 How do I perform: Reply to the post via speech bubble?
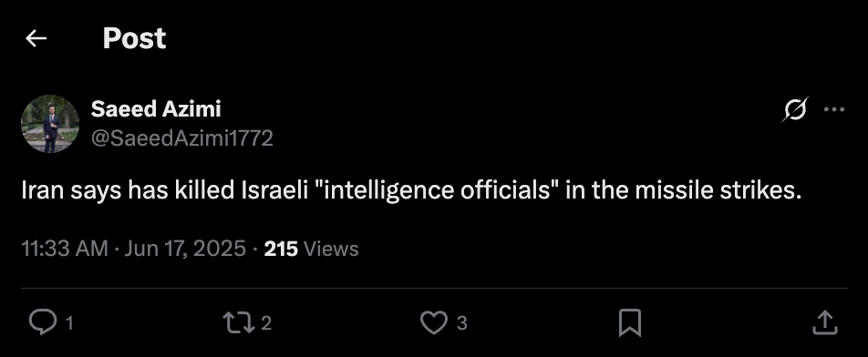[43, 322]
